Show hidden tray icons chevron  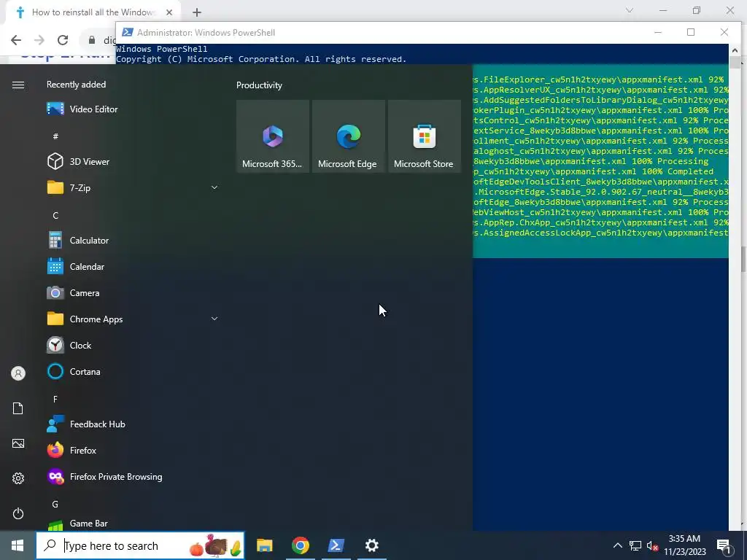click(x=617, y=545)
